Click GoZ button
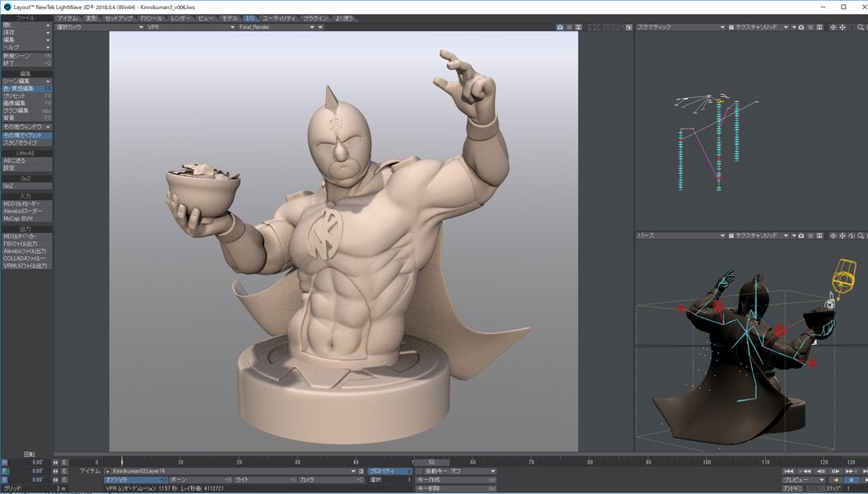Screen dimensions: 868x494 (x=26, y=186)
